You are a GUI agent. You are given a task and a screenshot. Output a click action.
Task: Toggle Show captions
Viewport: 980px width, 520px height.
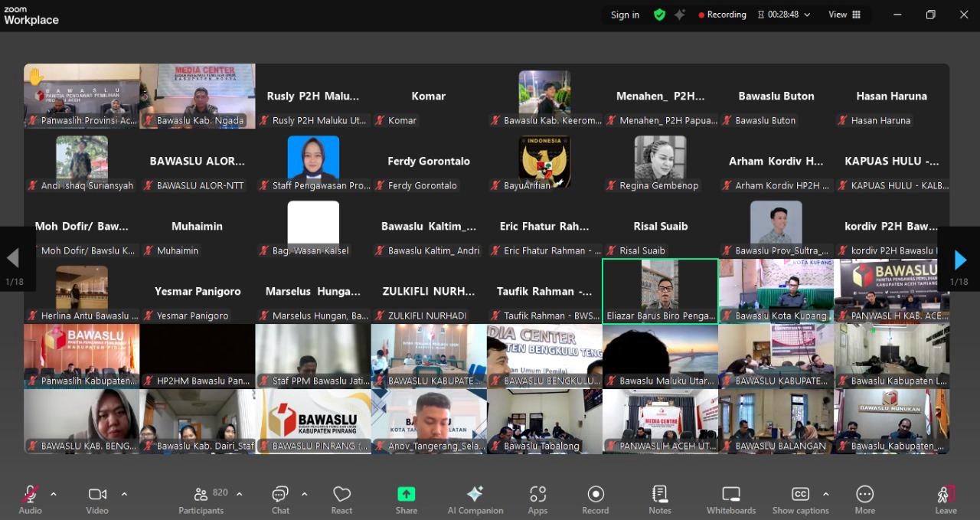click(x=800, y=499)
